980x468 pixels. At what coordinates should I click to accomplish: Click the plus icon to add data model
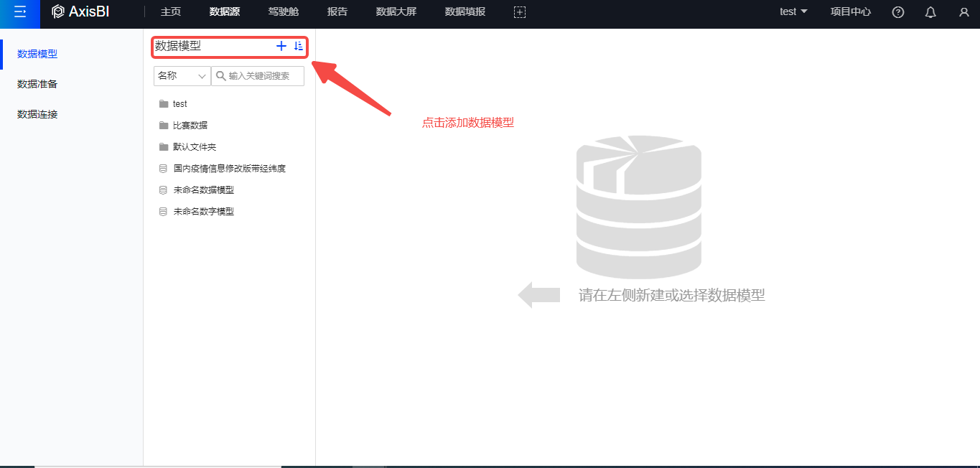click(x=281, y=46)
